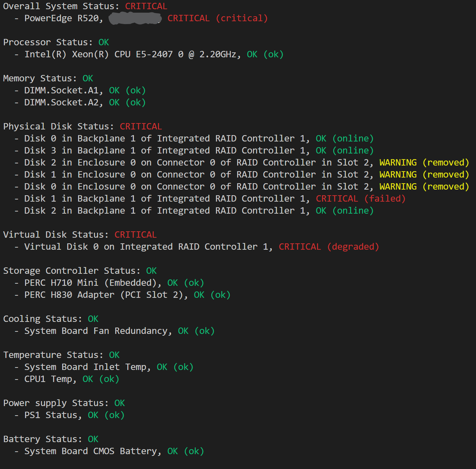Click the CPU1 Temp entry
Image resolution: width=476 pixels, height=469 pixels.
coord(66,379)
